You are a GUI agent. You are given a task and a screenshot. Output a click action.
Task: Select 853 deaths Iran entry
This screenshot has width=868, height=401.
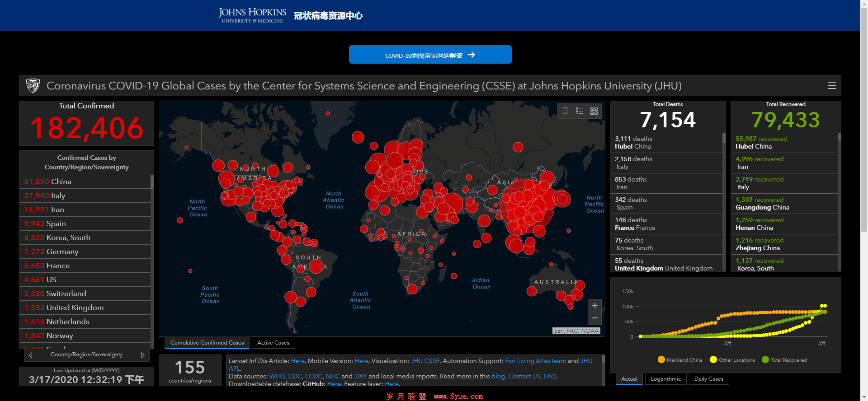click(666, 183)
